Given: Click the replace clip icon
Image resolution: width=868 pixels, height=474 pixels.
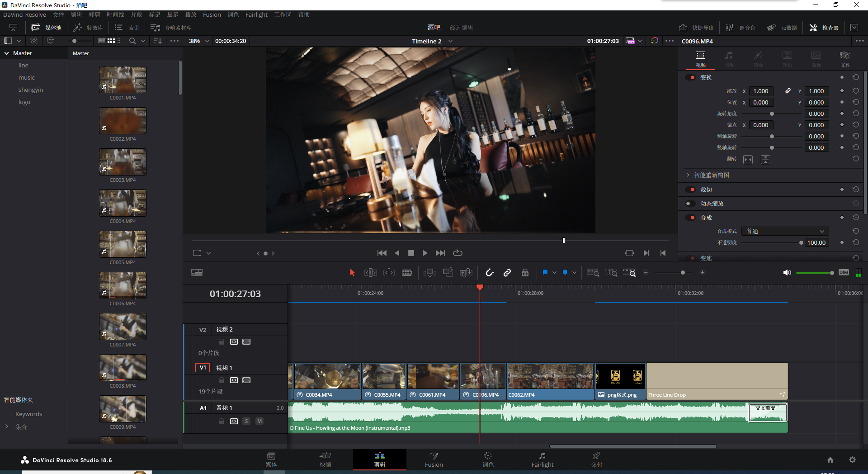Looking at the screenshot, I should pyautogui.click(x=466, y=273).
